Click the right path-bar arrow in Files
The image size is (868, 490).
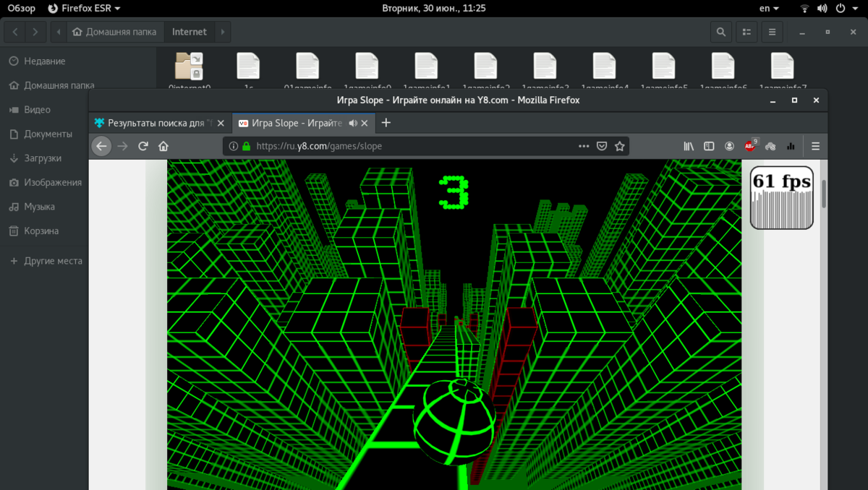point(223,32)
